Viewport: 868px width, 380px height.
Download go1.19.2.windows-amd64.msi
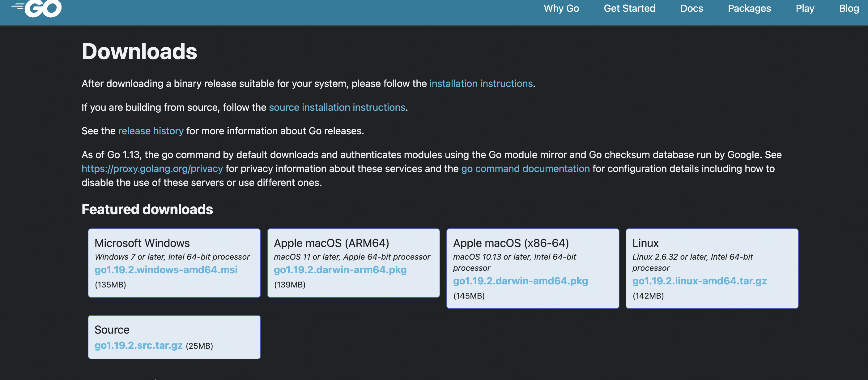click(x=166, y=270)
